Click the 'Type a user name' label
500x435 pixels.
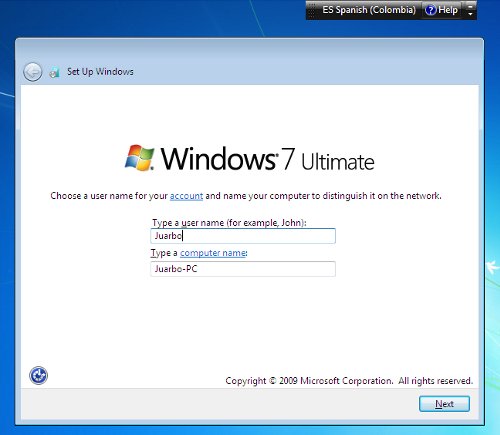229,223
